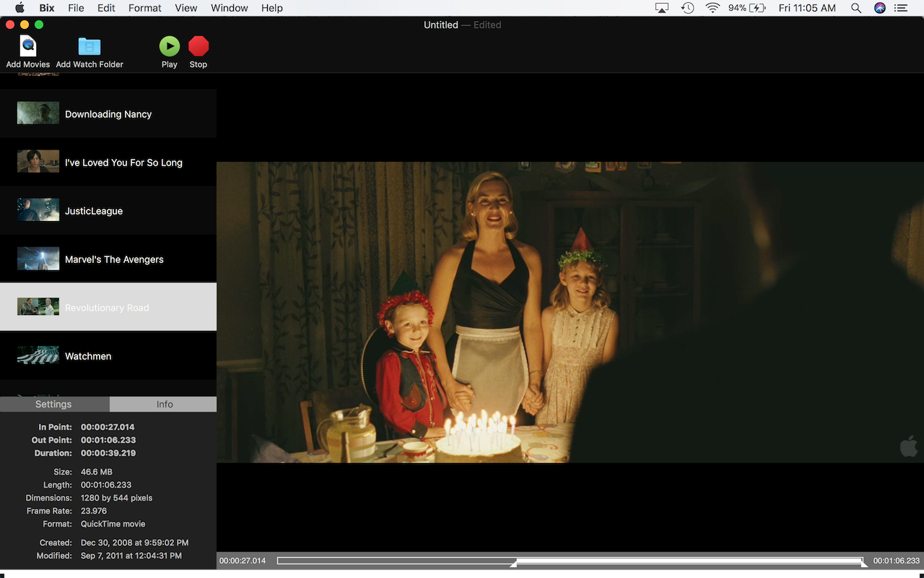Switch to the Info tab
This screenshot has width=924, height=578.
point(164,404)
